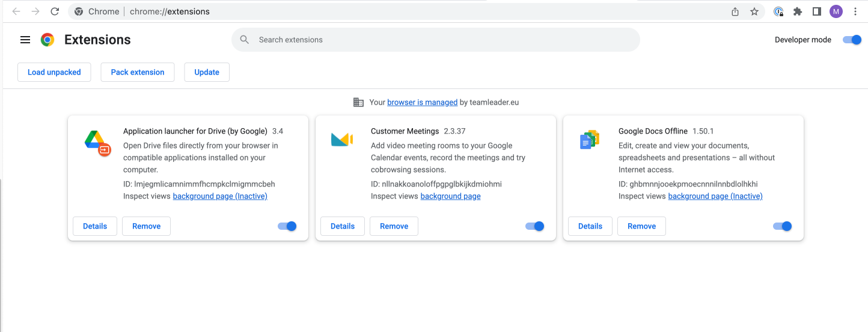The image size is (868, 332).
Task: Click the Search extensions field
Action: (x=436, y=40)
